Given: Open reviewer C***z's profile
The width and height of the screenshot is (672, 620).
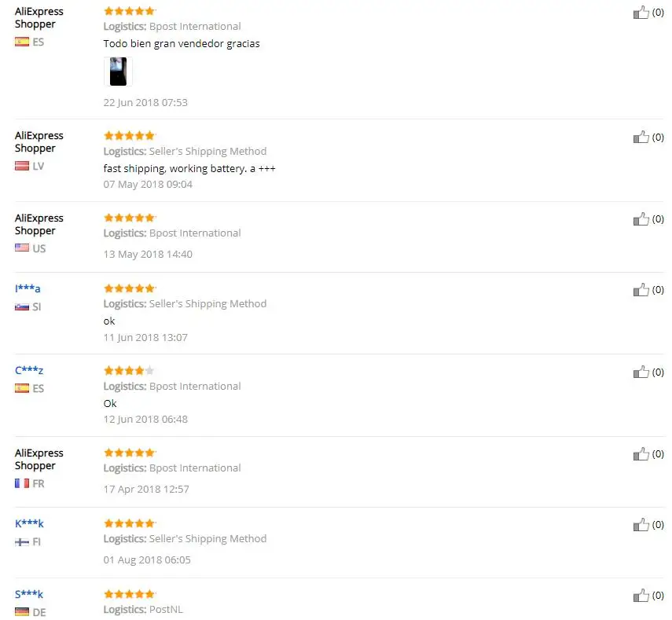Looking at the screenshot, I should point(29,370).
